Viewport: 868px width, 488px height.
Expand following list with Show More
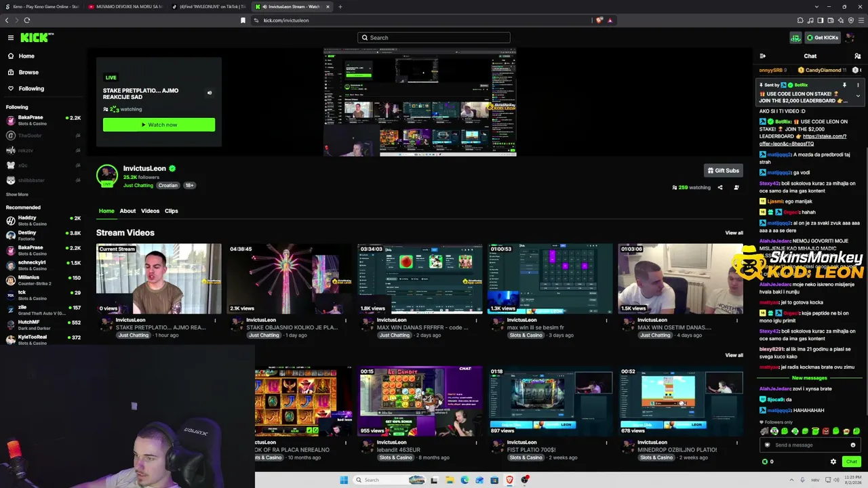(17, 195)
